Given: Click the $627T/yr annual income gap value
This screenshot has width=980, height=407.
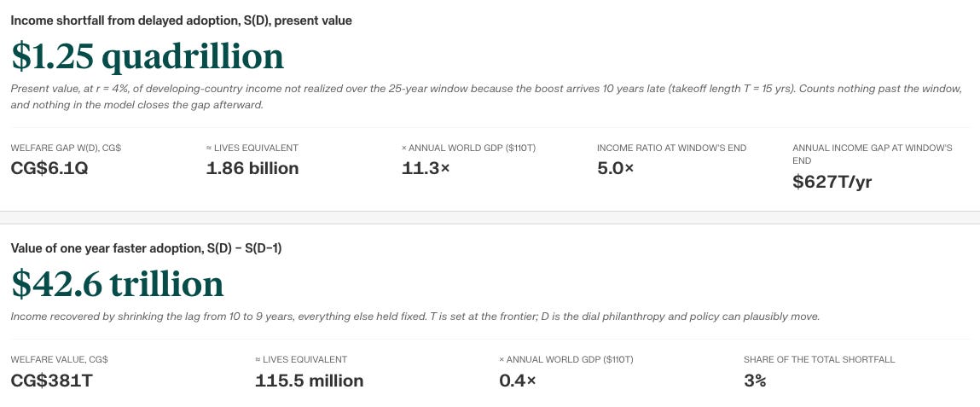Looking at the screenshot, I should [x=832, y=182].
